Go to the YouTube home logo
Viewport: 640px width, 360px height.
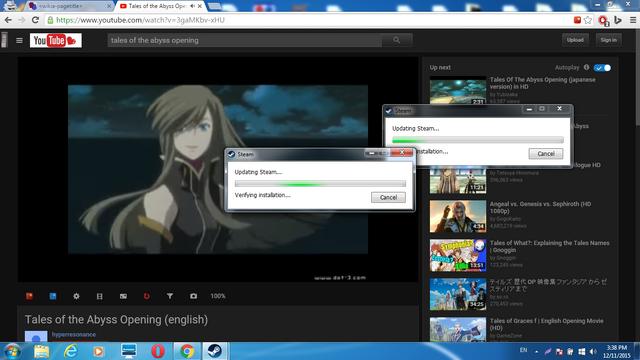tap(56, 40)
